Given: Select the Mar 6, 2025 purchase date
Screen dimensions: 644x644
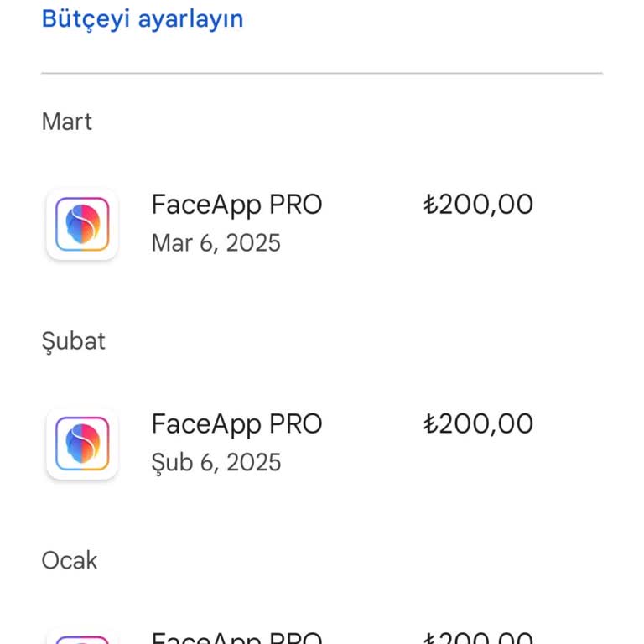Looking at the screenshot, I should [216, 243].
